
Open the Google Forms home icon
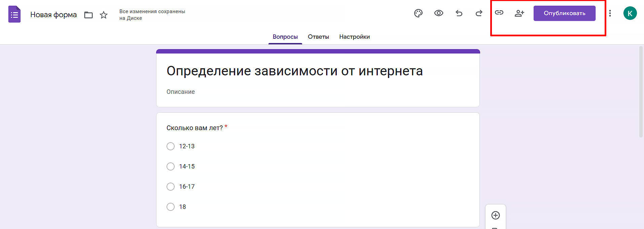14,14
